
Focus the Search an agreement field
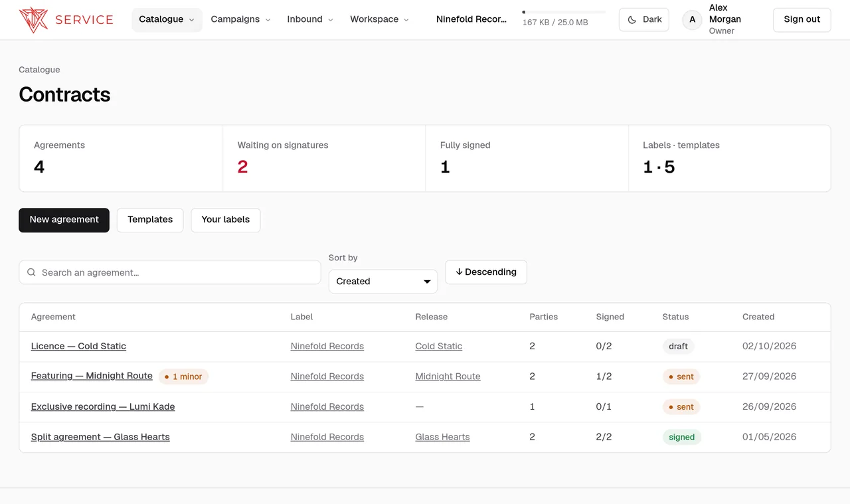point(170,272)
